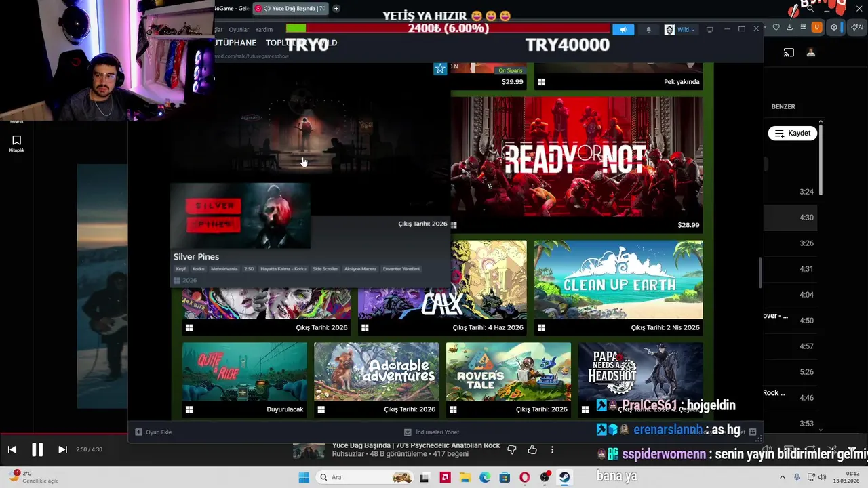Viewport: 868px width, 488px height.
Task: Click the orange U extension icon
Action: tap(817, 27)
